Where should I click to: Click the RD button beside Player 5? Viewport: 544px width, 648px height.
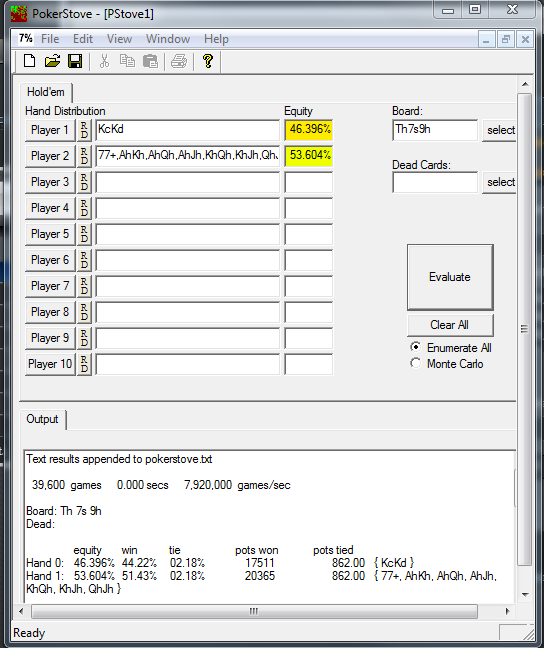coord(84,234)
